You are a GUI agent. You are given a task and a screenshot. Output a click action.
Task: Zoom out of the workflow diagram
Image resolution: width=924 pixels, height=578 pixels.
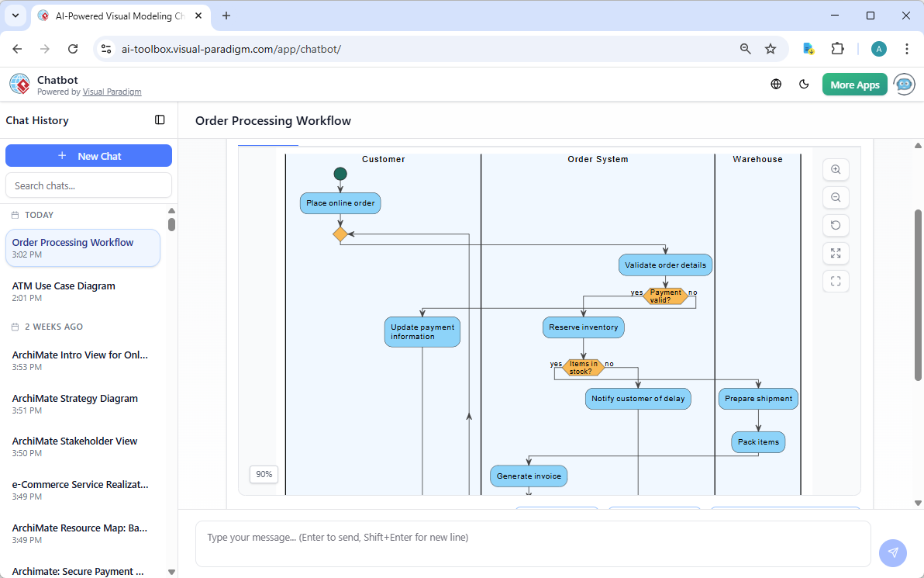coord(836,197)
